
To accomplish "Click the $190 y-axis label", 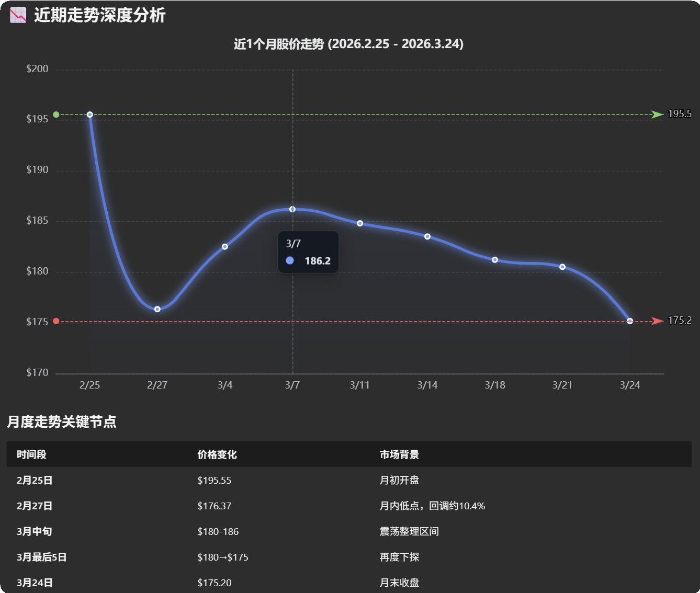I will tap(37, 170).
